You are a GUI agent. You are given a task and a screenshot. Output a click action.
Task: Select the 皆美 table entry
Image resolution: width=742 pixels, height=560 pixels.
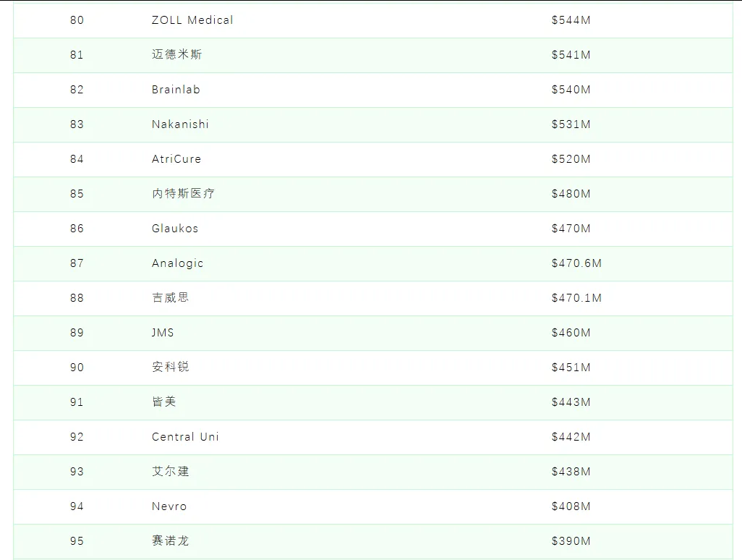(164, 402)
